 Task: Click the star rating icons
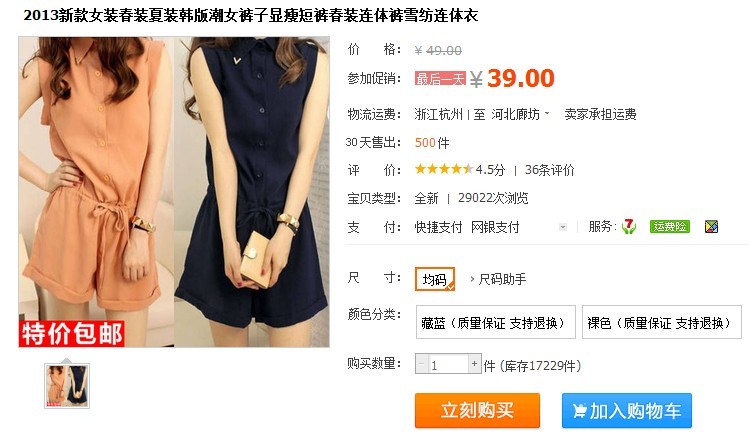(444, 169)
